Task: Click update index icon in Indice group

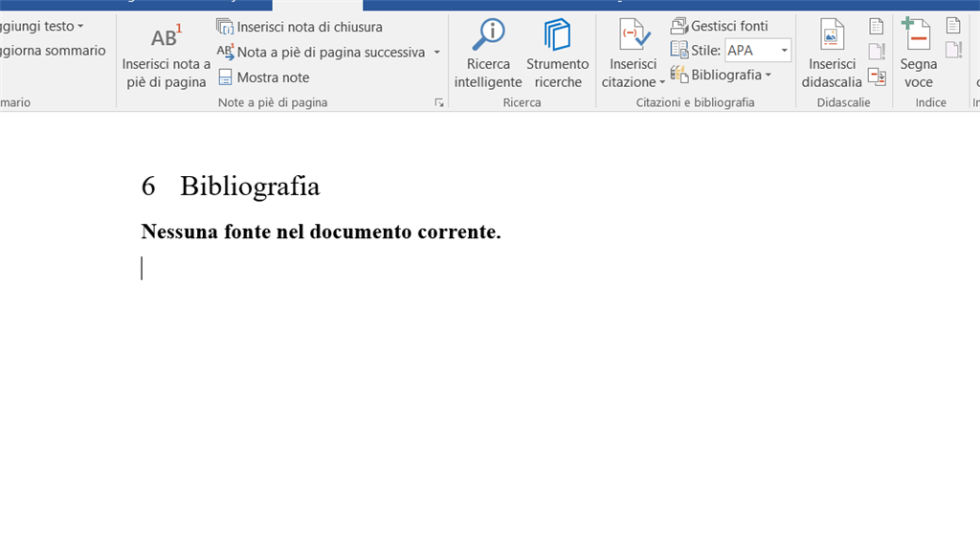Action: (x=953, y=50)
